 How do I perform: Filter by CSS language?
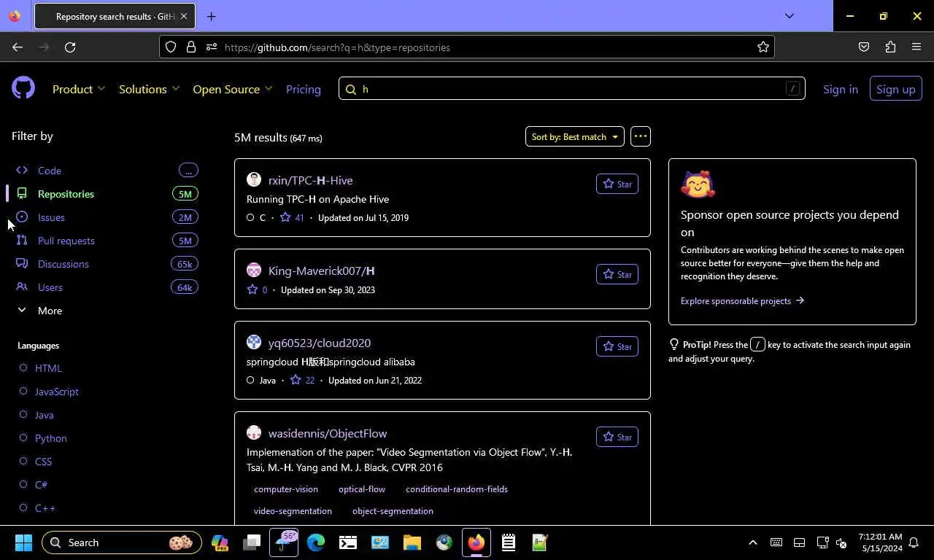[43, 462]
